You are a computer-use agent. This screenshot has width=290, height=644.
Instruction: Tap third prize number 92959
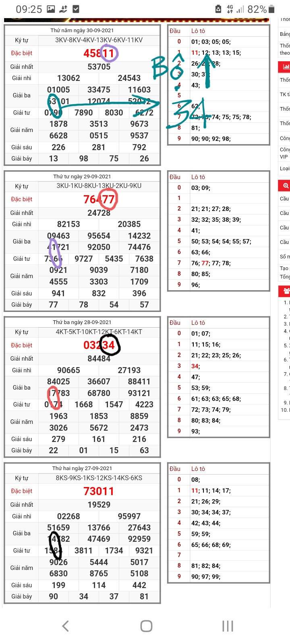tap(139, 539)
